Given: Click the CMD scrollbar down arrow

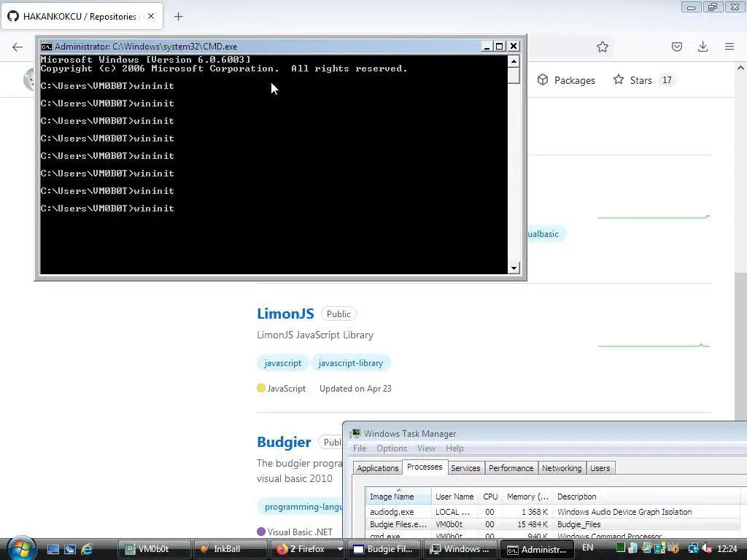Looking at the screenshot, I should click(514, 268).
